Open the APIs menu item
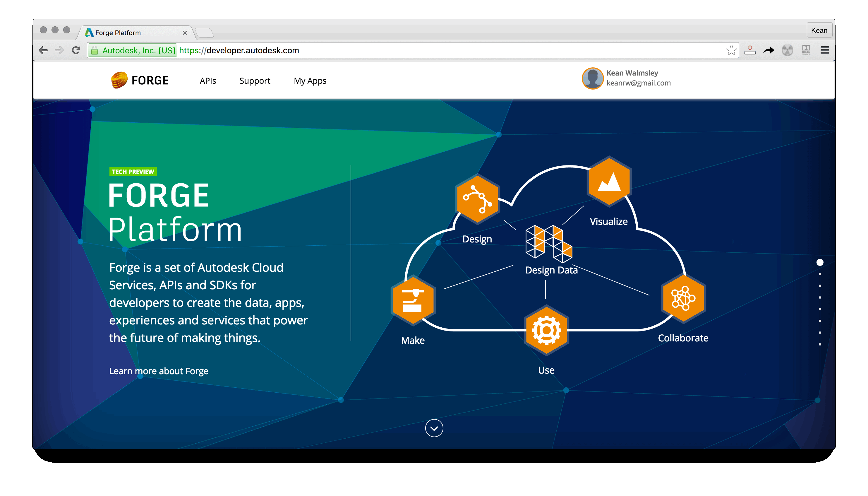This screenshot has height=496, width=868. 208,81
